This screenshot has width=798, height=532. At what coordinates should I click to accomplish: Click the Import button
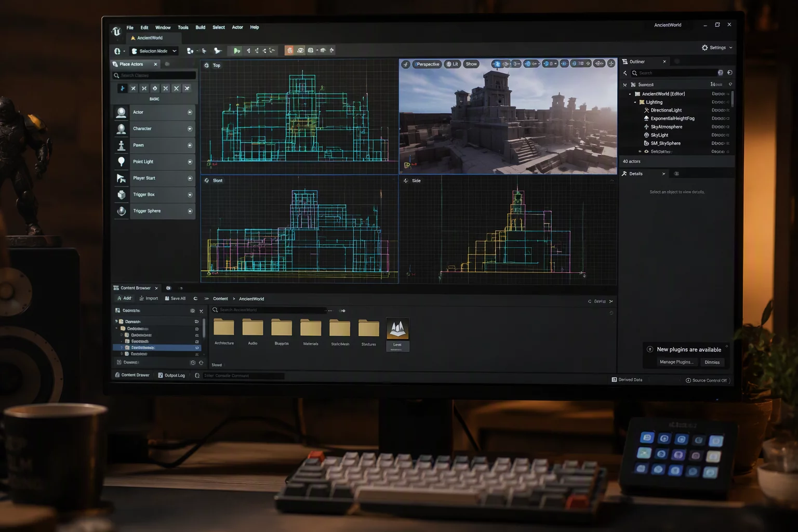149,298
